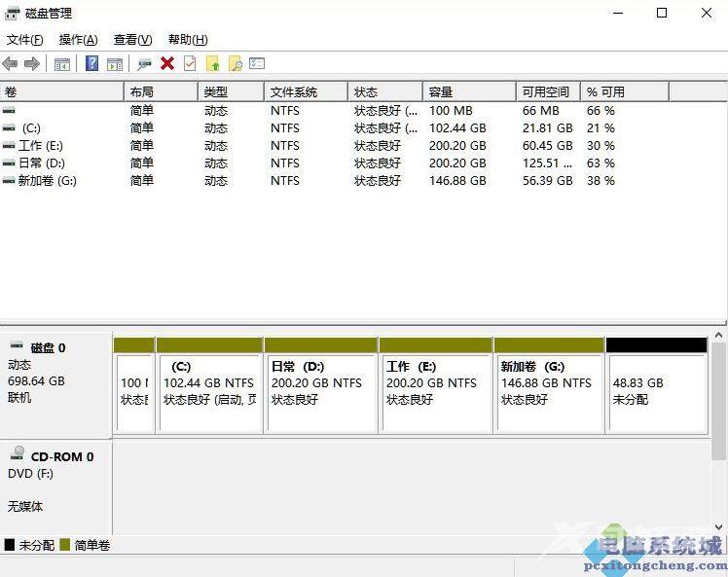Sort by the % 可用 column header

coord(625,91)
